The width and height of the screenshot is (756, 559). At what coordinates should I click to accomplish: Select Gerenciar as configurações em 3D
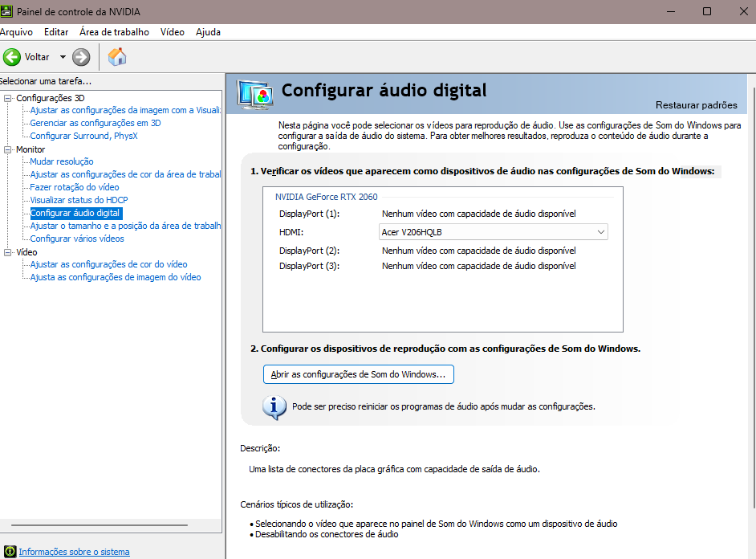[96, 123]
